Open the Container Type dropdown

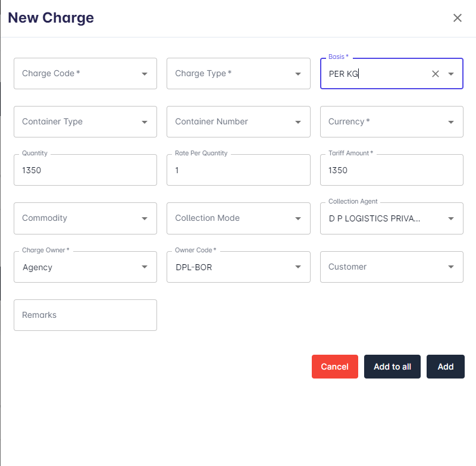pos(145,122)
